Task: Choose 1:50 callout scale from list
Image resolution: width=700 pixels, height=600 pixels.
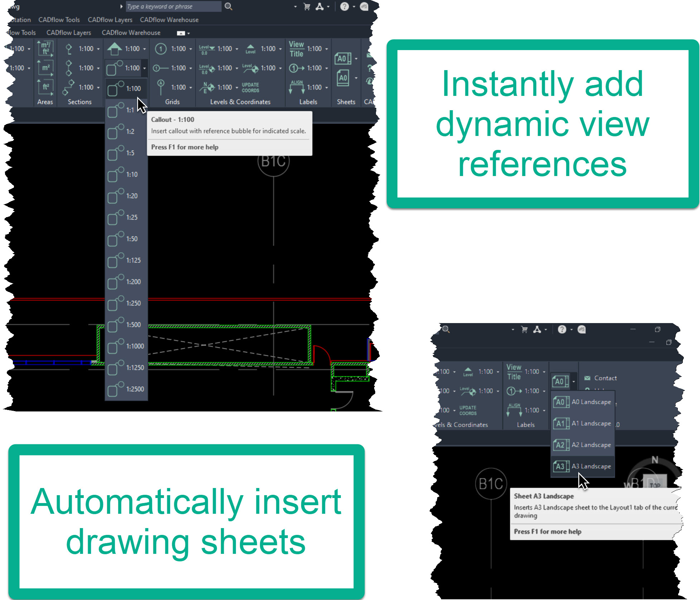Action: (x=126, y=239)
